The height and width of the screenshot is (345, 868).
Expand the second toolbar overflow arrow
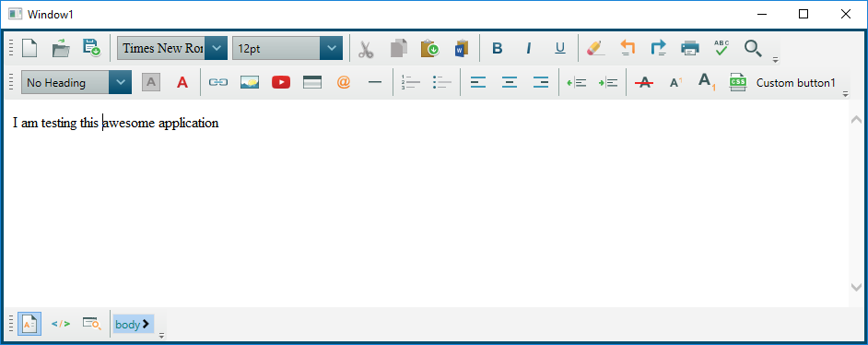point(845,94)
